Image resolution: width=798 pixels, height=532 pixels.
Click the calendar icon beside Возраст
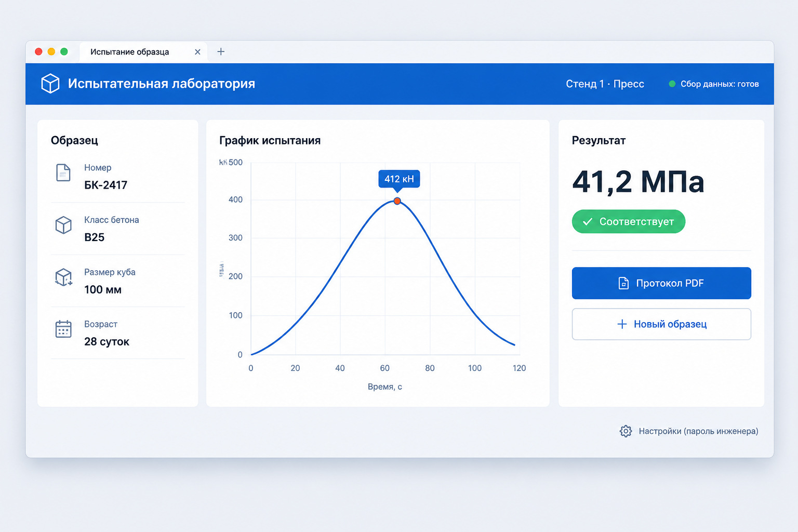(x=63, y=329)
